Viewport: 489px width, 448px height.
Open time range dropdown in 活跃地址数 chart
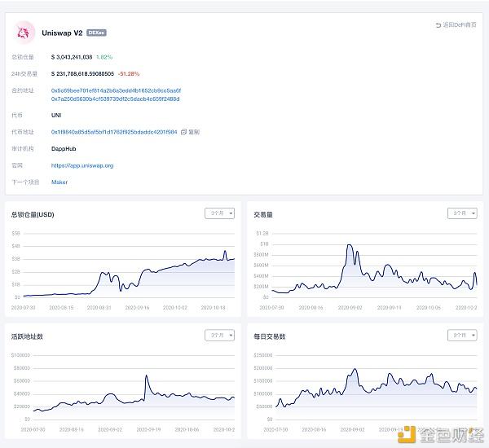tap(219, 335)
